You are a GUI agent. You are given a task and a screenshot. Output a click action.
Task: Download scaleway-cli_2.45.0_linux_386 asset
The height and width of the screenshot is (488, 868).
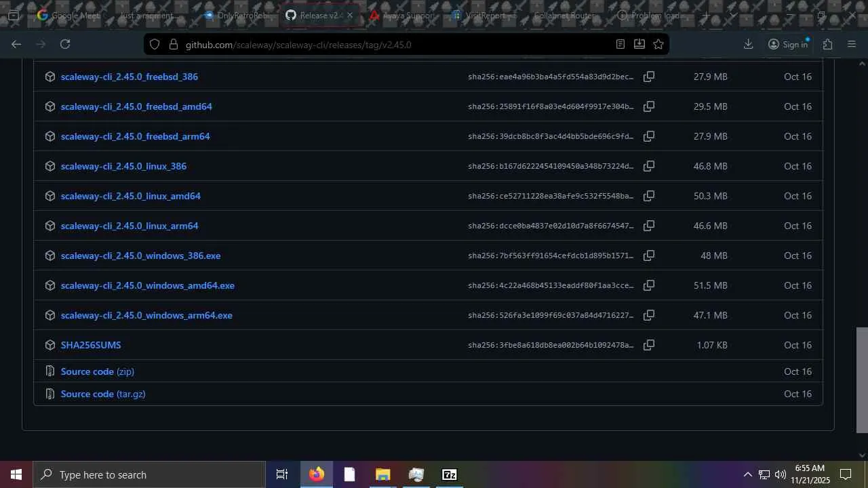coord(123,166)
